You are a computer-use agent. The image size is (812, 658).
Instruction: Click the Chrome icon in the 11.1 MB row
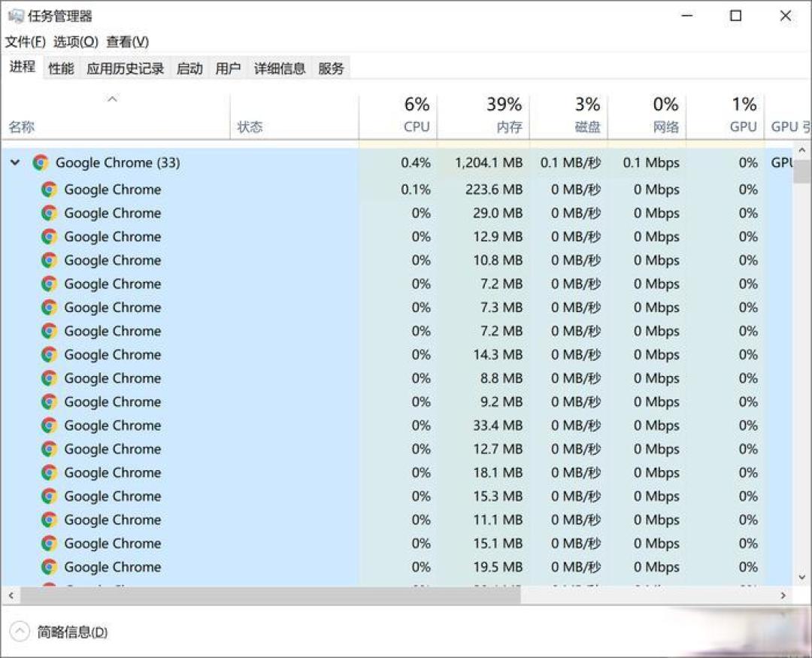(x=49, y=520)
